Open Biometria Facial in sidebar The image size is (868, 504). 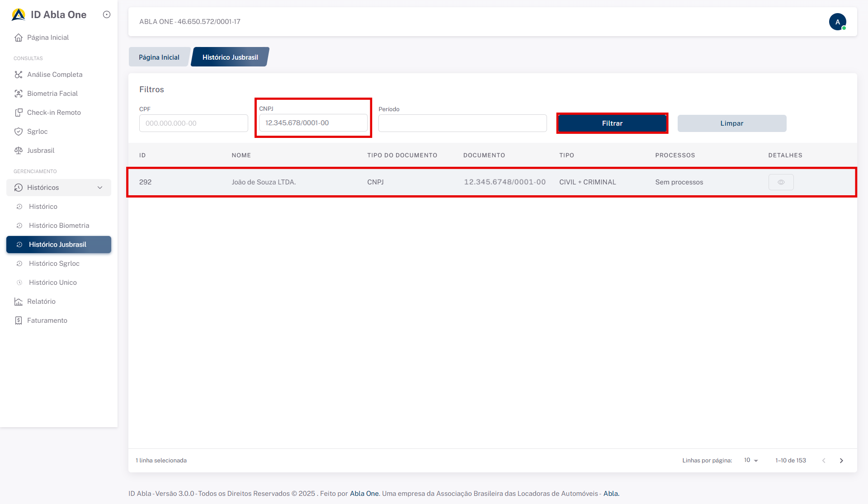(52, 94)
